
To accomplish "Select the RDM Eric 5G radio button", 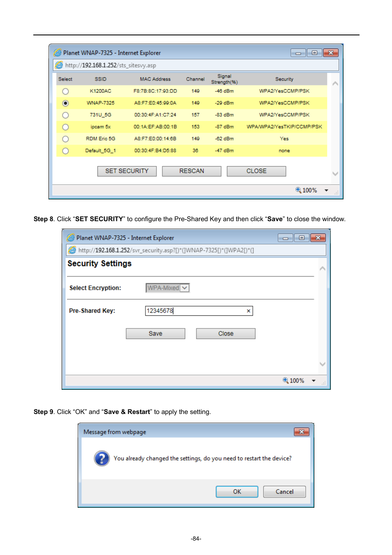I will (x=65, y=139).
